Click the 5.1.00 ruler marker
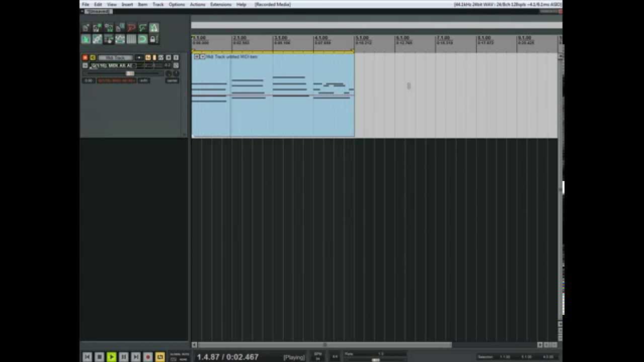Screen dimensions: 644x362 (x=362, y=38)
